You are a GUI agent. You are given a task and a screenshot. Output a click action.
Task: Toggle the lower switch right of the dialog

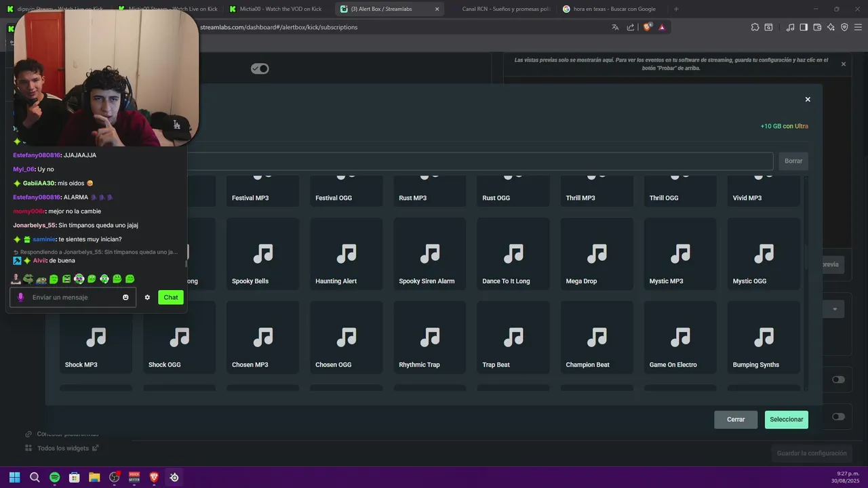coord(839,417)
